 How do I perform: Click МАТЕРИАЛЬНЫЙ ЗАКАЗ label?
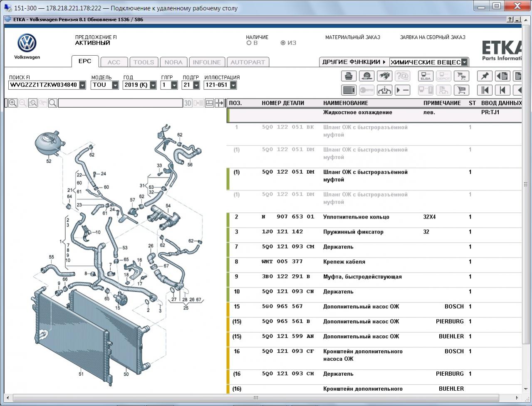pos(353,37)
